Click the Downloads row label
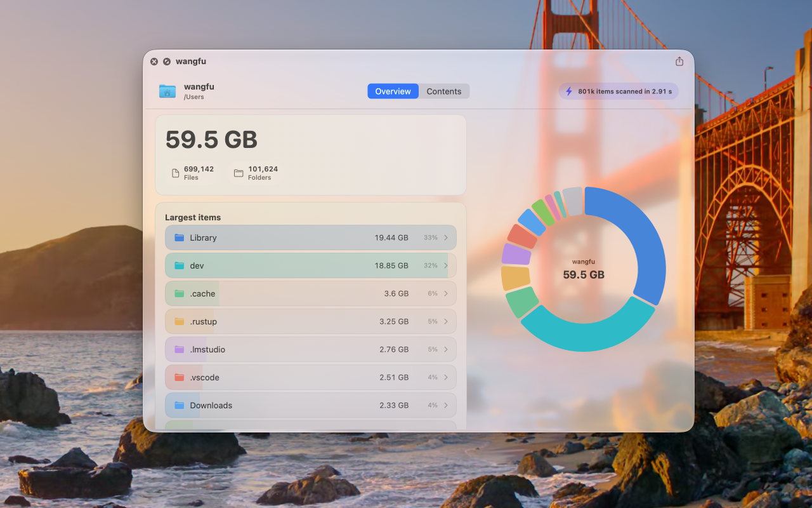 pyautogui.click(x=211, y=405)
